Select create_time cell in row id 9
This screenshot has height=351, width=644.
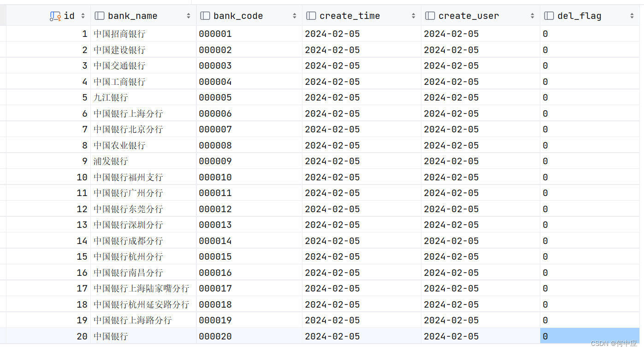pyautogui.click(x=362, y=161)
